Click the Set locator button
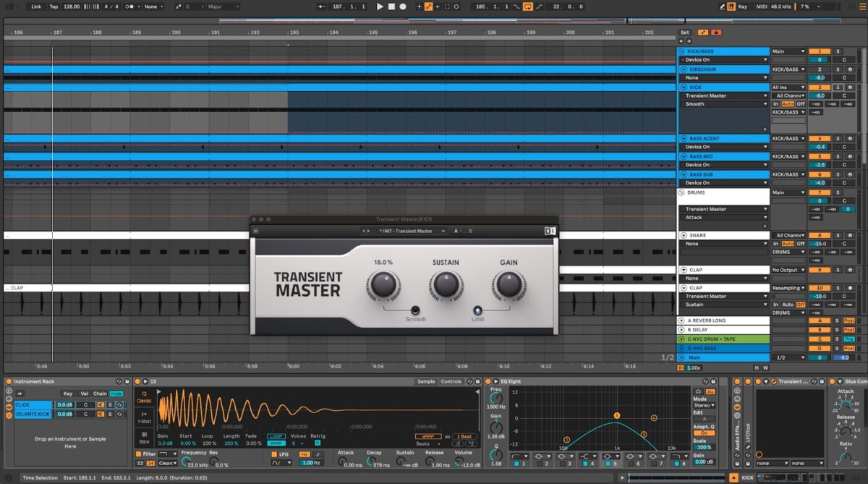 point(685,33)
